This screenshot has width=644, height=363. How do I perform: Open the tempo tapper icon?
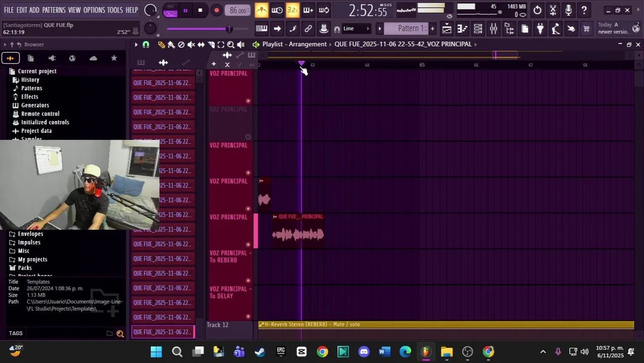tap(556, 29)
